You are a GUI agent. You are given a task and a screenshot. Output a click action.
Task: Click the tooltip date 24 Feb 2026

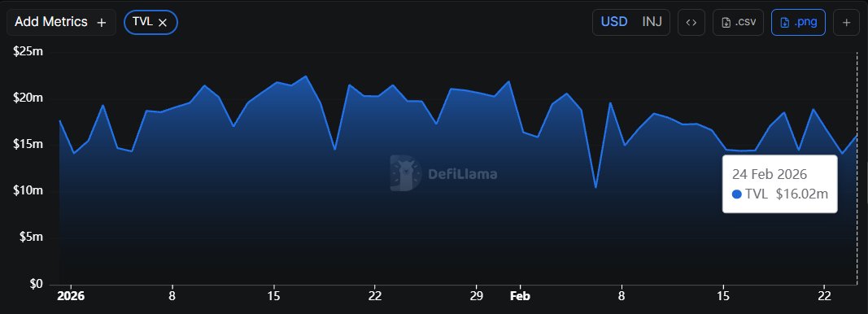click(x=770, y=174)
